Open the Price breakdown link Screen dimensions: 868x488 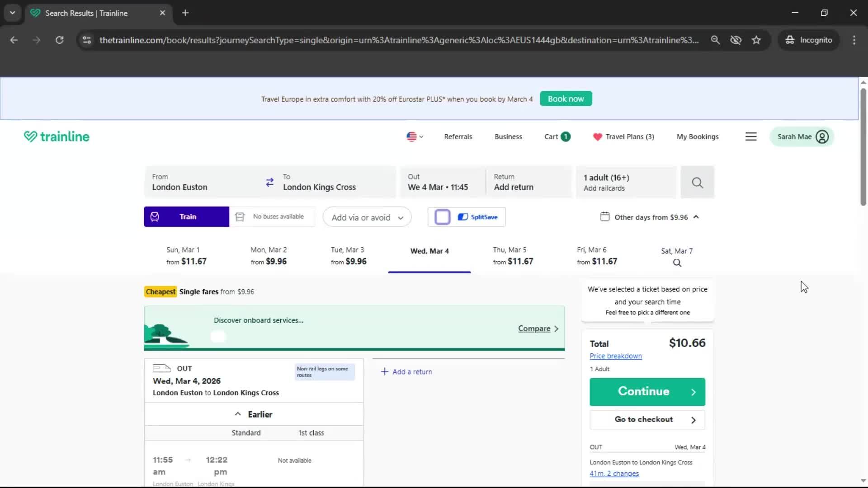[616, 356]
